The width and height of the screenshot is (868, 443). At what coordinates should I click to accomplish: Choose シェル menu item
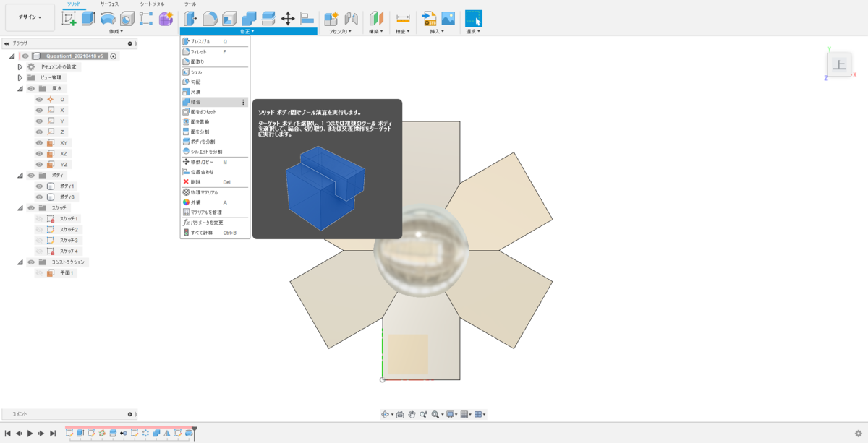tap(216, 72)
